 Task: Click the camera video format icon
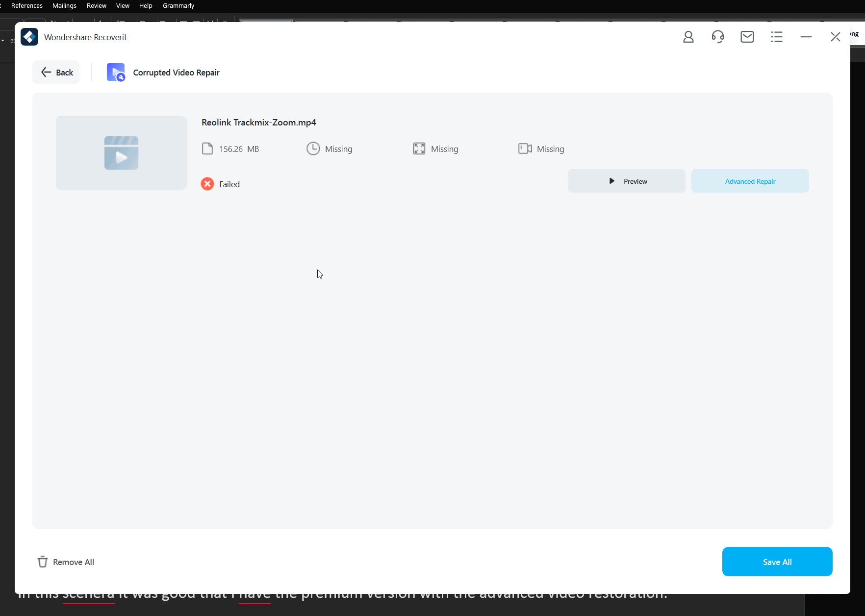click(525, 149)
